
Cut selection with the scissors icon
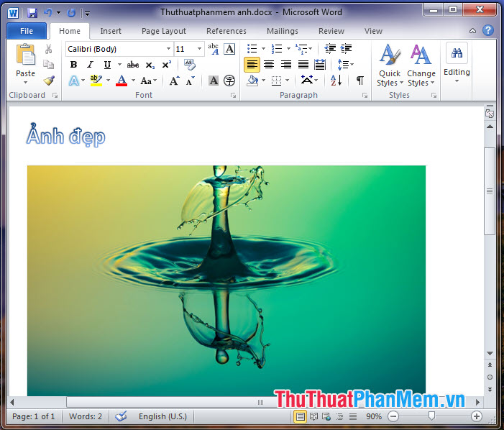click(x=49, y=49)
